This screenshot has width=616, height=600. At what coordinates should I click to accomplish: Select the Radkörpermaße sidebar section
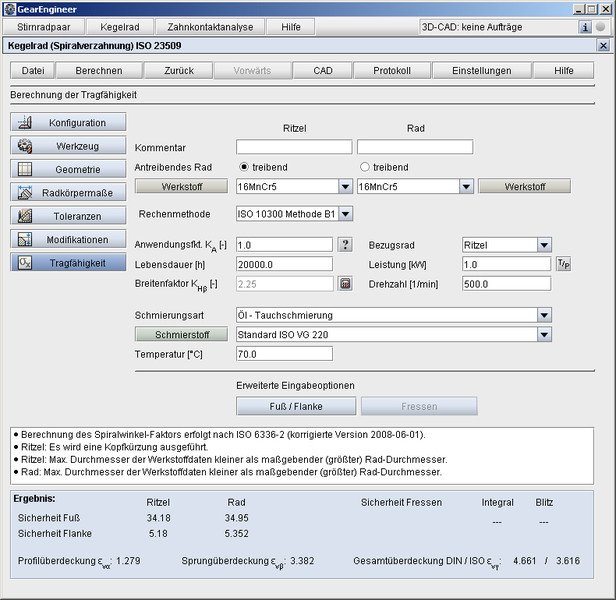[68, 192]
